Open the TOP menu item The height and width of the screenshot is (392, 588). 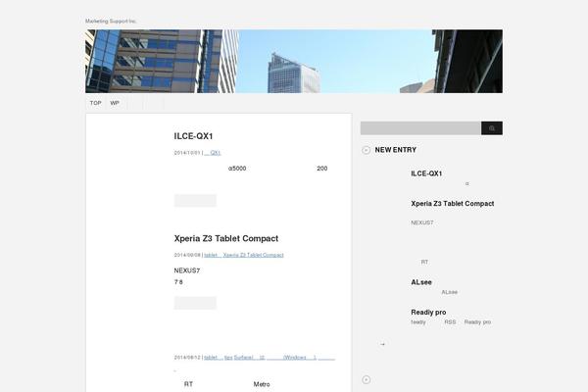[95, 103]
